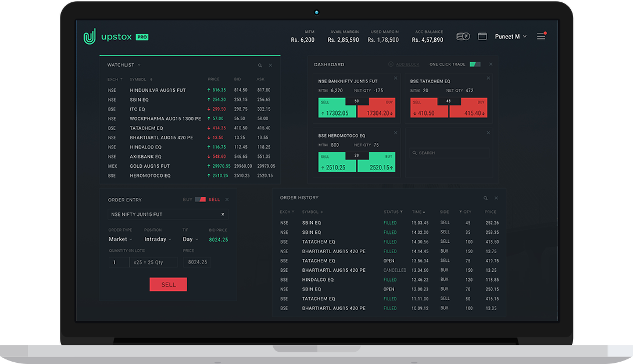Click Avail Margin Rs. 2,85,590 value
Image resolution: width=633 pixels, height=364 pixels.
(x=343, y=40)
